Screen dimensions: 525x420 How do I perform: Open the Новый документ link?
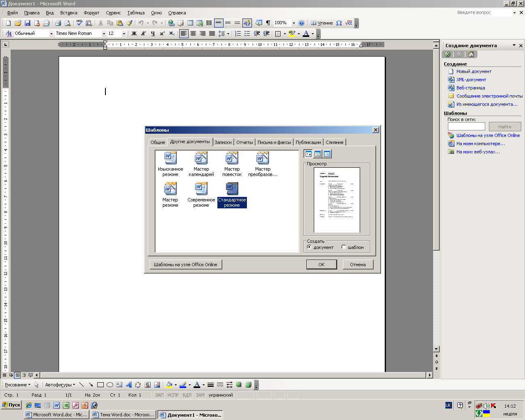pyautogui.click(x=474, y=71)
